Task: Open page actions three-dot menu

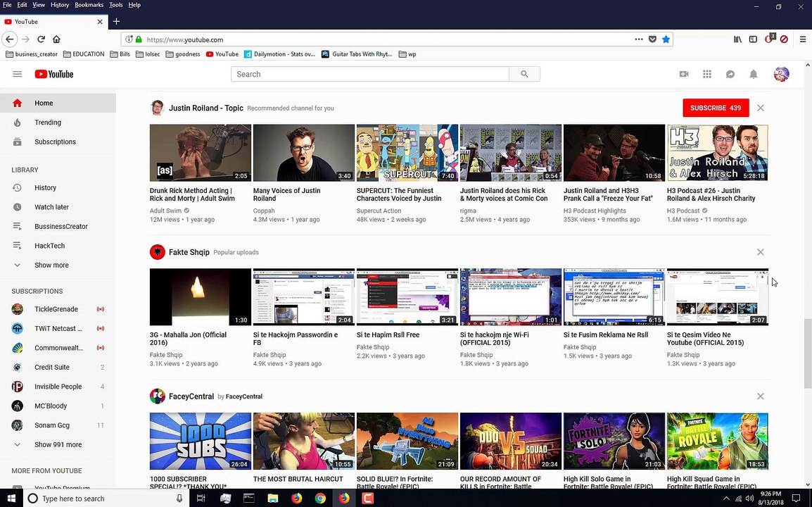Action: point(638,39)
